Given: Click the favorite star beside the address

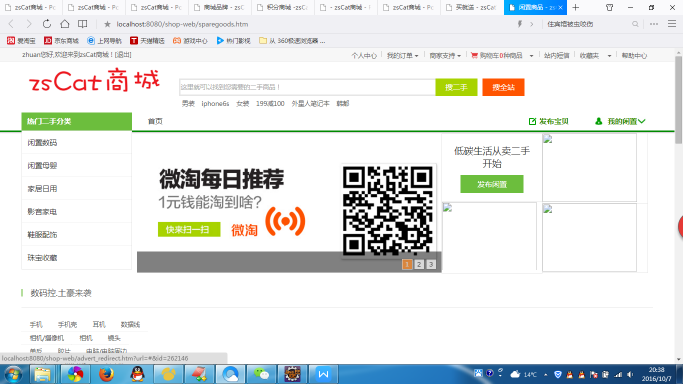Looking at the screenshot, I should [x=107, y=24].
